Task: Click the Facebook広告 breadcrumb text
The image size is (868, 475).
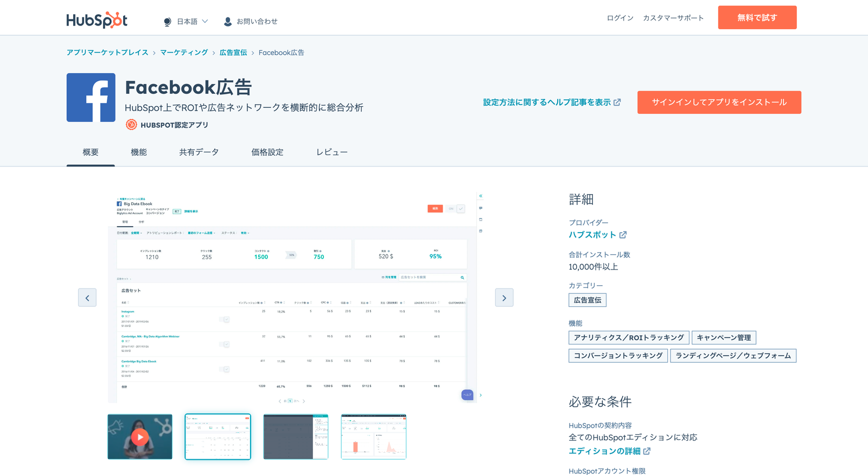Action: pos(281,53)
